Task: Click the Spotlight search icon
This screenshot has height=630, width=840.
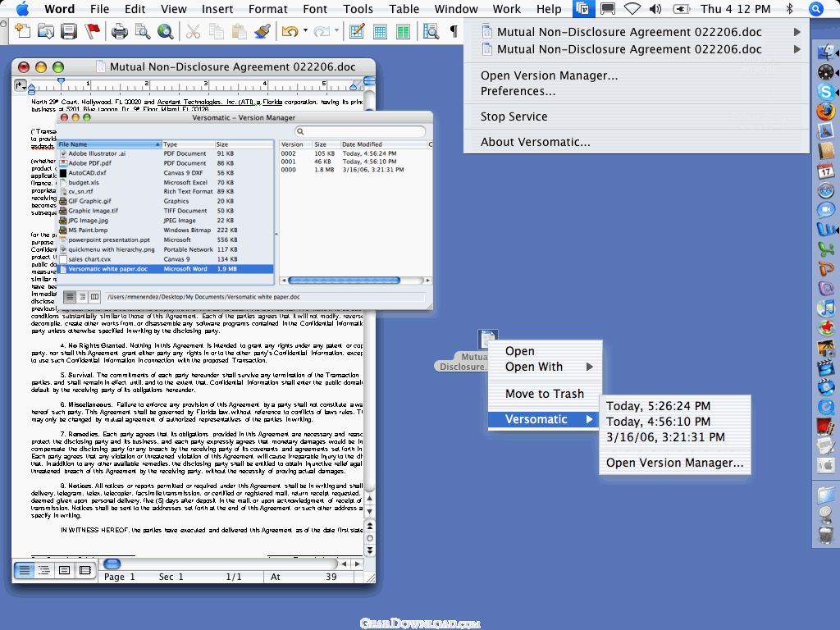Action: [816, 8]
